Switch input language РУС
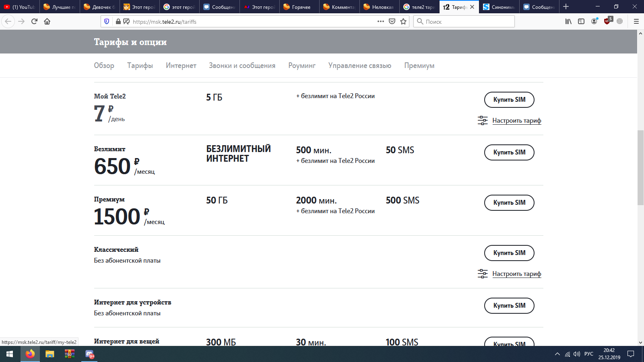 click(x=589, y=354)
